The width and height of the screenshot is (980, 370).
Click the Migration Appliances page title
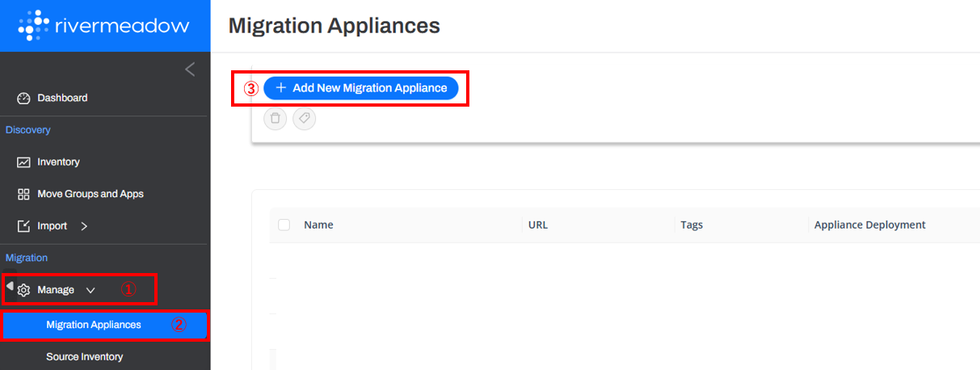tap(334, 25)
